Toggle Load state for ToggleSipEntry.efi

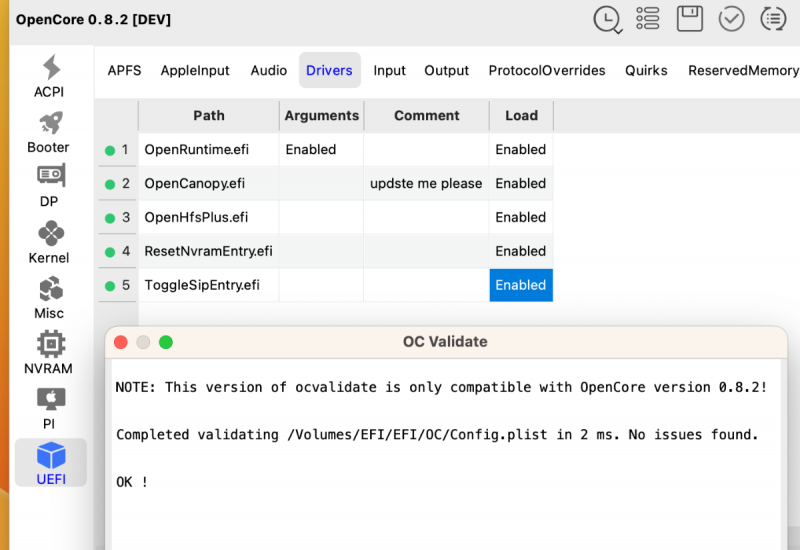(x=520, y=285)
